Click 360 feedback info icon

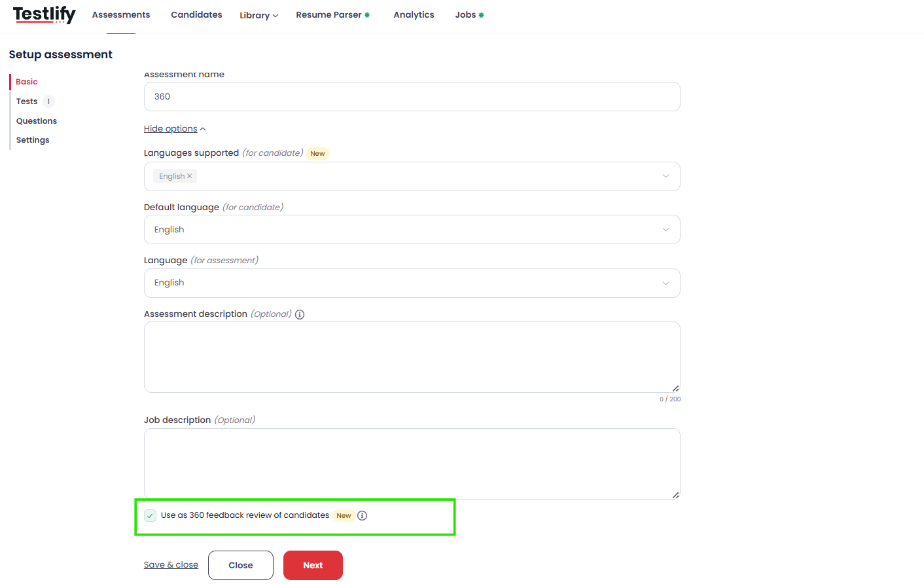pos(363,516)
